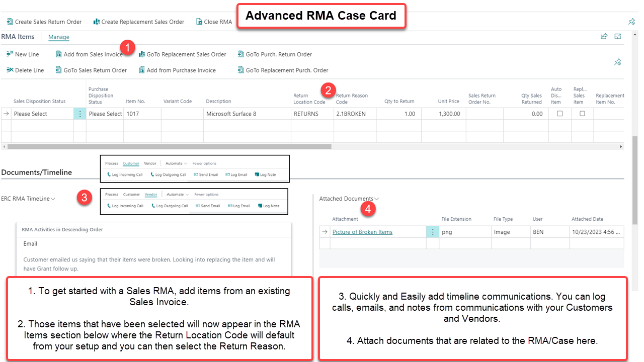Image resolution: width=644 pixels, height=362 pixels.
Task: Click GoTo Sales Return Order
Action: (x=91, y=70)
